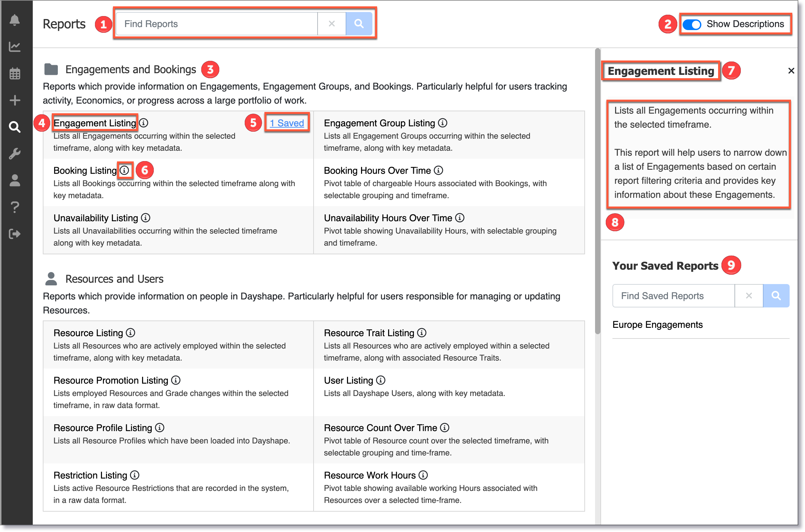Image resolution: width=805 pixels, height=532 pixels.
Task: Click info icon next to Resource Work Hours
Action: click(423, 475)
